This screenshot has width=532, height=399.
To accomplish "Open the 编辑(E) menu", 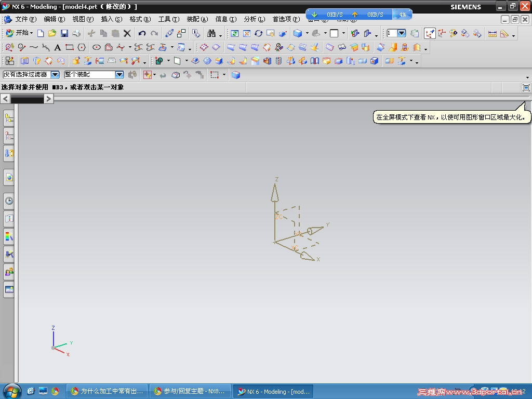I will [x=54, y=19].
